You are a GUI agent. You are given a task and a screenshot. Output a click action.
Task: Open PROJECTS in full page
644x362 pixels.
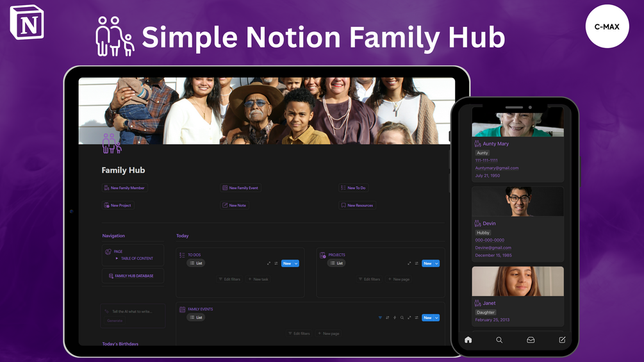[409, 263]
